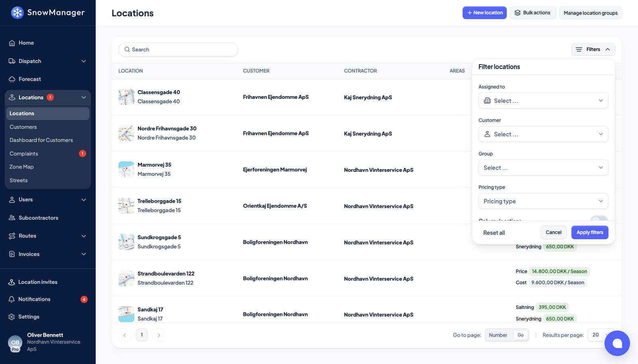Open Marmorvej 35 map thumbnail
This screenshot has height=364, width=638.
click(x=126, y=169)
